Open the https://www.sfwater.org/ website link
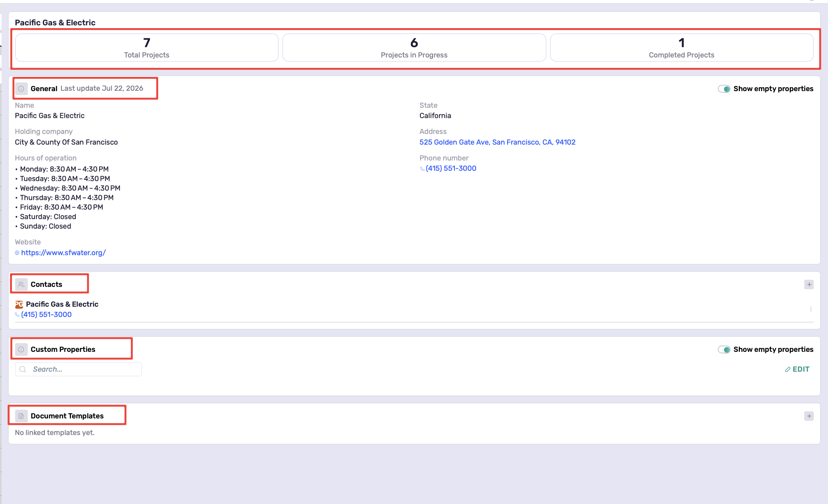828x504 pixels. [63, 253]
